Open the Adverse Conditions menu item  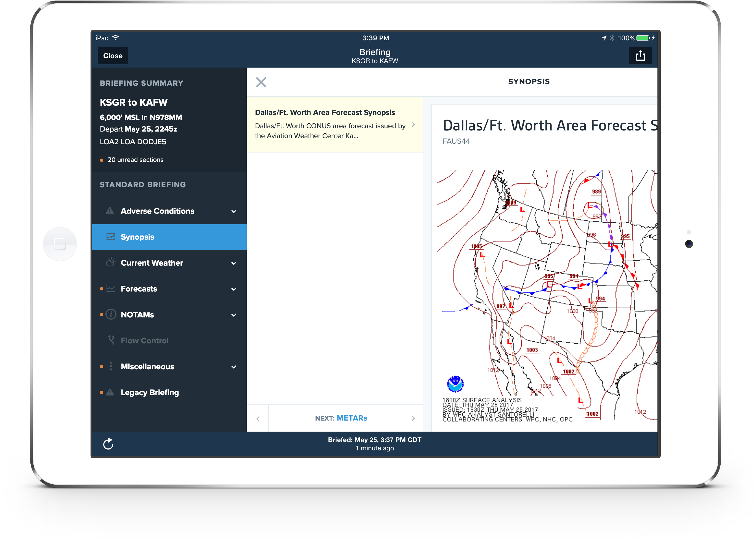point(169,211)
